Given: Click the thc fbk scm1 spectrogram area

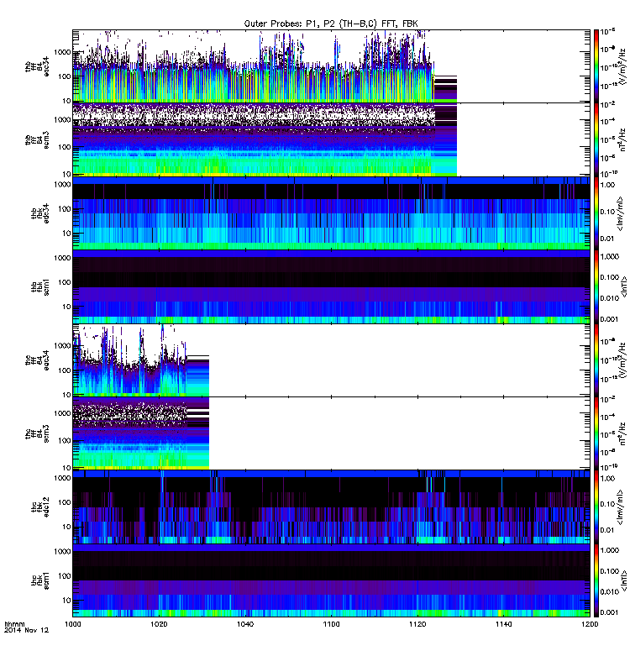Looking at the screenshot, I should coord(331,580).
